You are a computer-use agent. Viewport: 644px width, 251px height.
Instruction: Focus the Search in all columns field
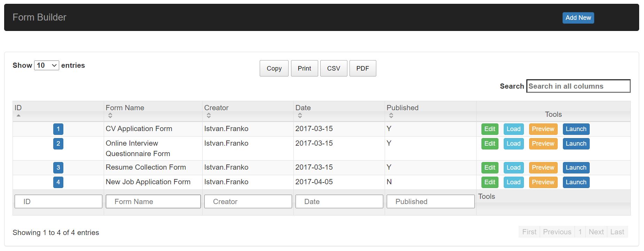(x=578, y=86)
